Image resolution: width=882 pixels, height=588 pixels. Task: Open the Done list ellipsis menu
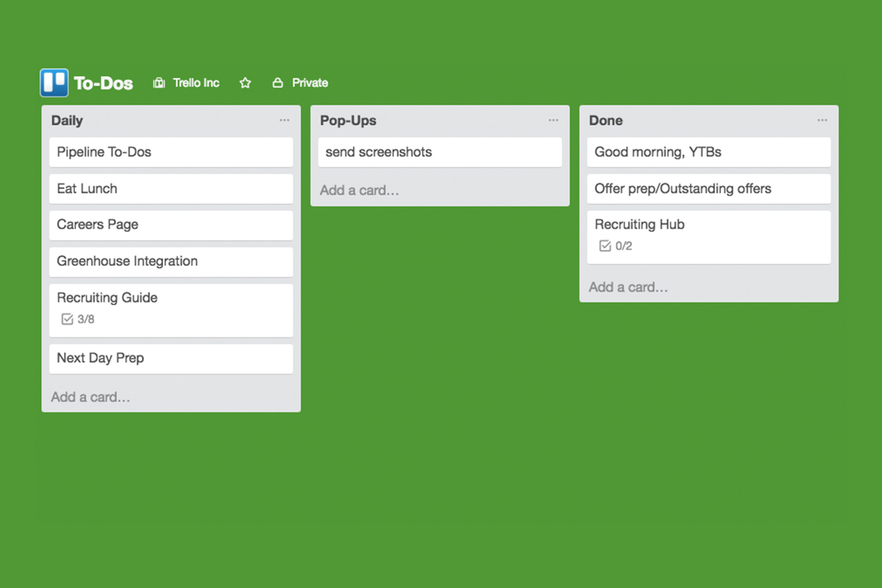(822, 121)
